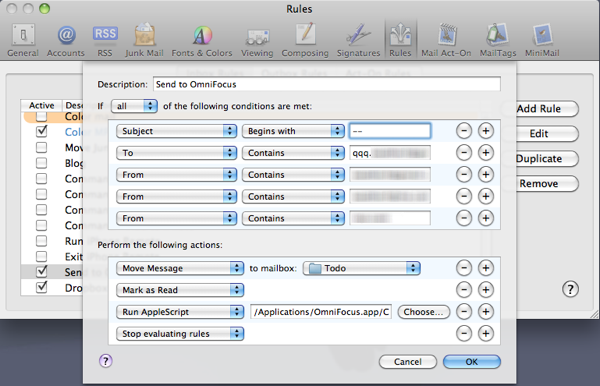Add a condition after To row
The width and height of the screenshot is (600, 386).
486,153
